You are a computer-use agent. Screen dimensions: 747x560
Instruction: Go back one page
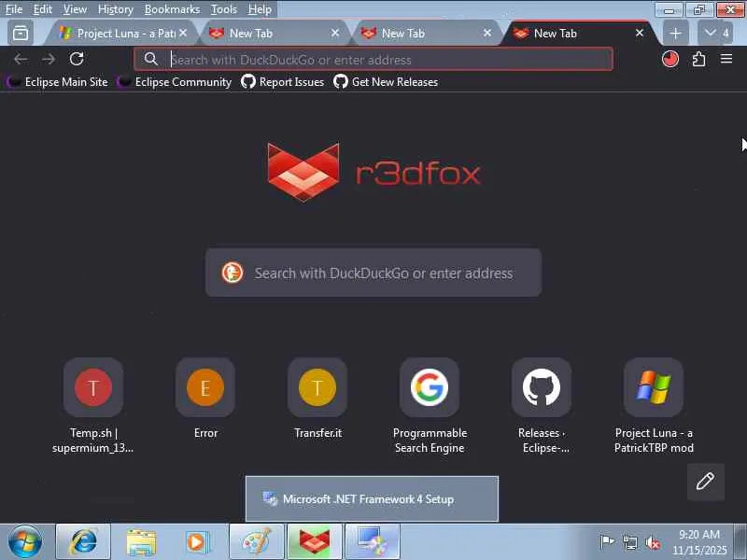(x=21, y=59)
